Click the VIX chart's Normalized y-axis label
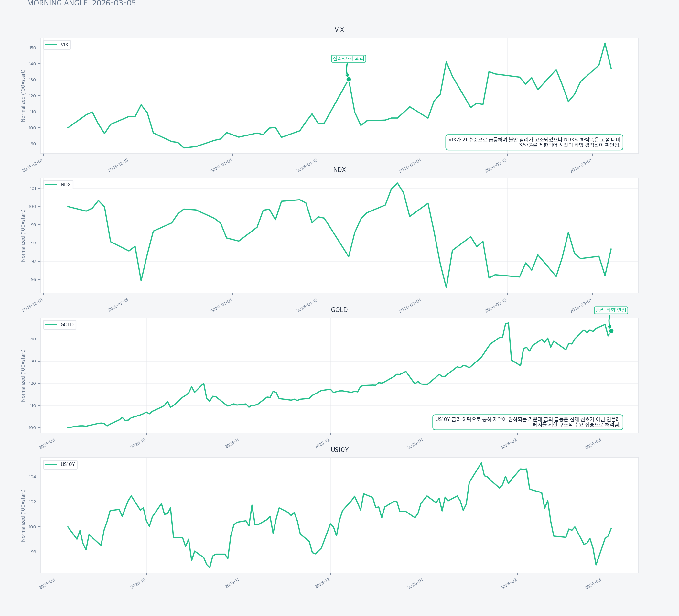Viewport: 679px width, 616px height. coord(23,96)
